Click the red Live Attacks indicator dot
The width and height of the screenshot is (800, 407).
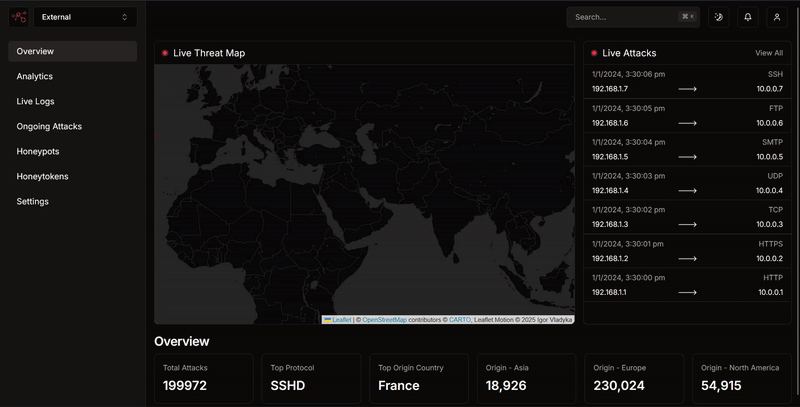coord(594,53)
